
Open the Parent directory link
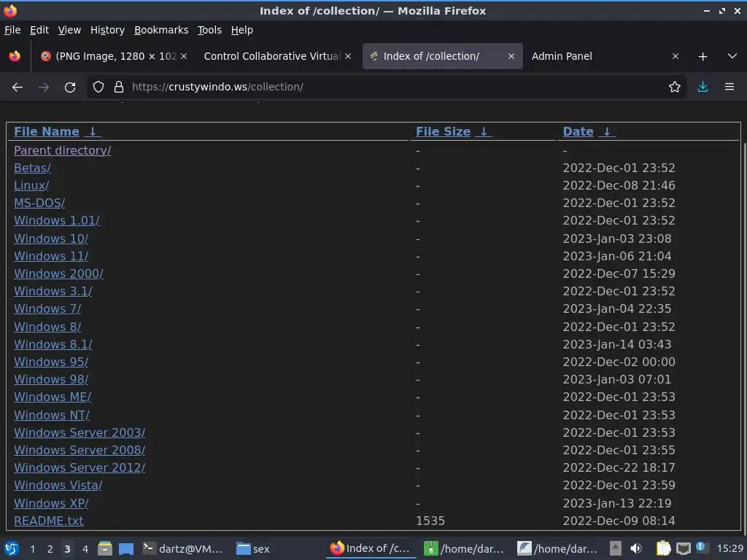tap(63, 150)
